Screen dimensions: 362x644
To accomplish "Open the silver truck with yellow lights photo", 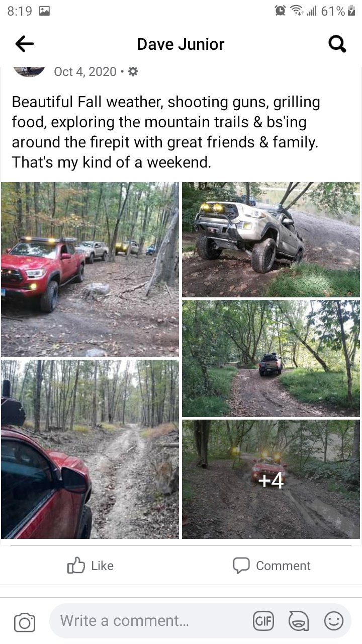I will tap(271, 239).
